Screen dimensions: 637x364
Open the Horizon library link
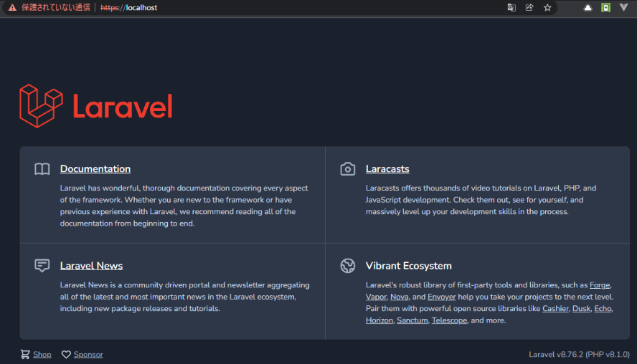tap(379, 320)
